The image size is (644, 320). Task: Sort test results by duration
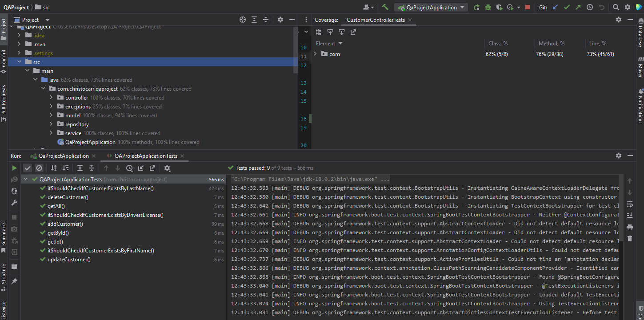click(65, 168)
